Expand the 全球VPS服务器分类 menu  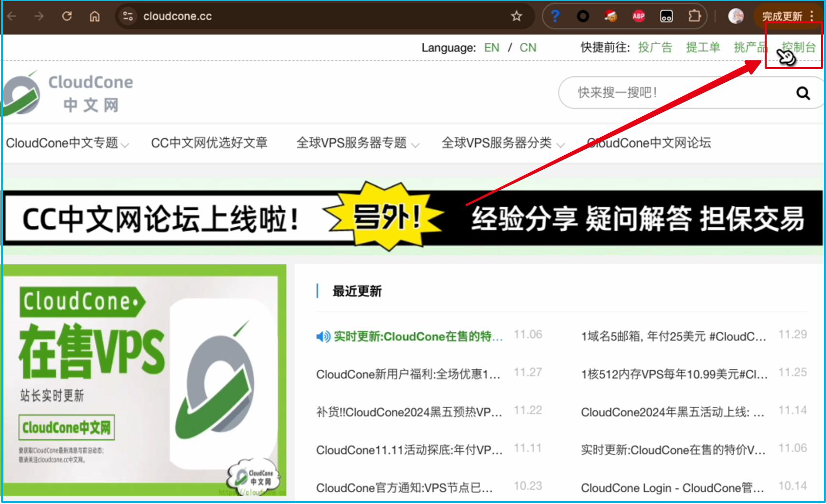click(x=503, y=143)
